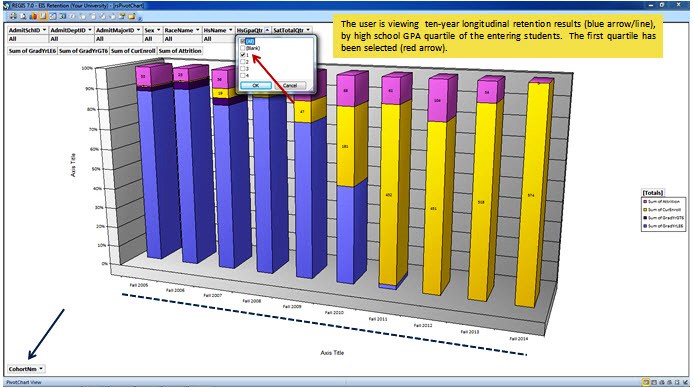Expand the SatTotalQtr filter dropdown
The width and height of the screenshot is (693, 388).
coord(308,30)
